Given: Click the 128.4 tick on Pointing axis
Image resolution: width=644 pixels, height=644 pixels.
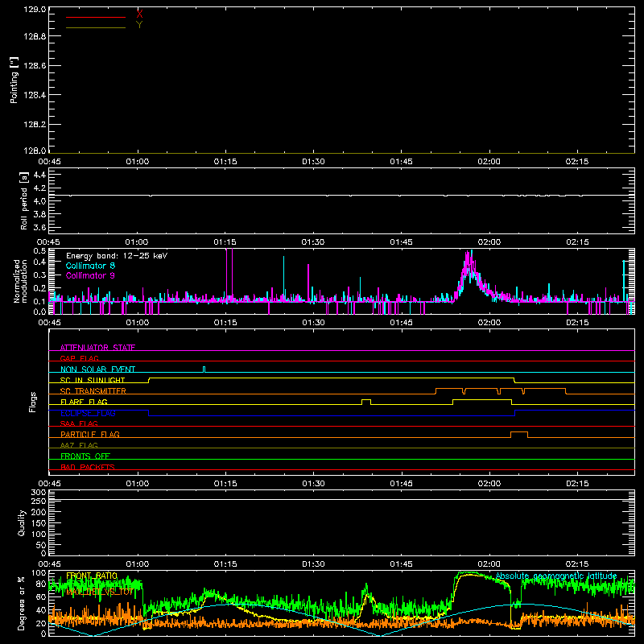Looking at the screenshot, I should coord(35,95).
